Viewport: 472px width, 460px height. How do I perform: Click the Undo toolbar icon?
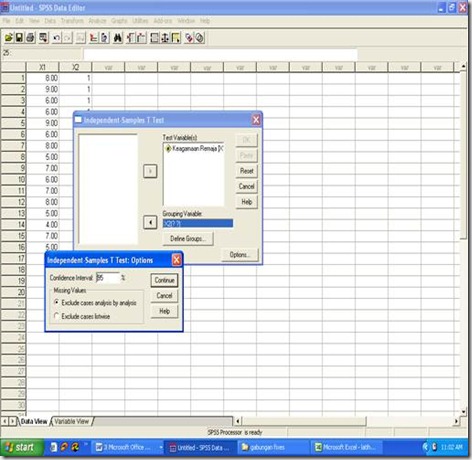coord(57,38)
